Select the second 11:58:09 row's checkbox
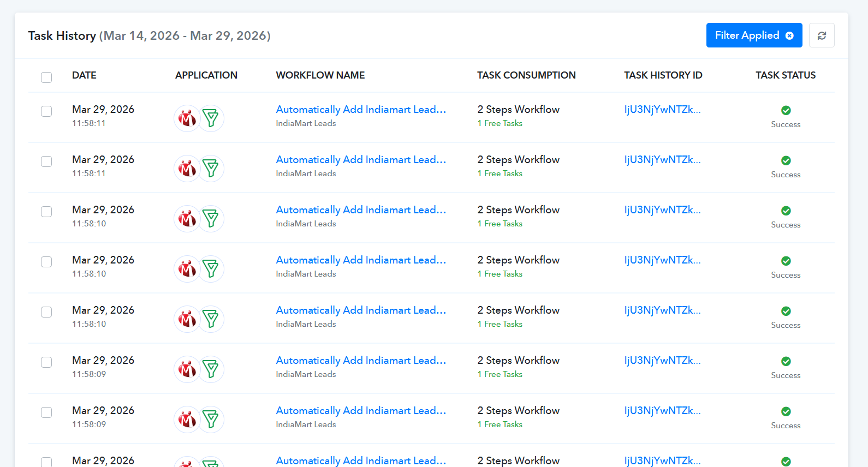The image size is (868, 467). pyautogui.click(x=46, y=412)
